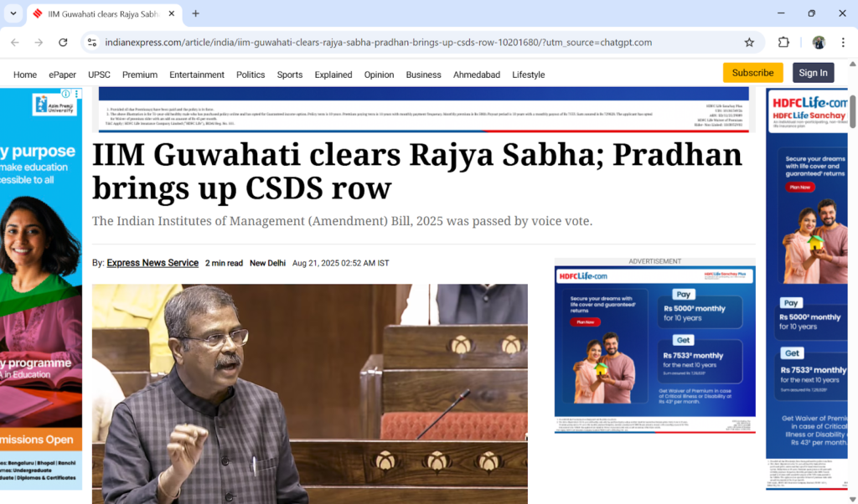This screenshot has height=504, width=858.
Task: Open the Chrome extensions puzzle icon
Action: pos(784,43)
